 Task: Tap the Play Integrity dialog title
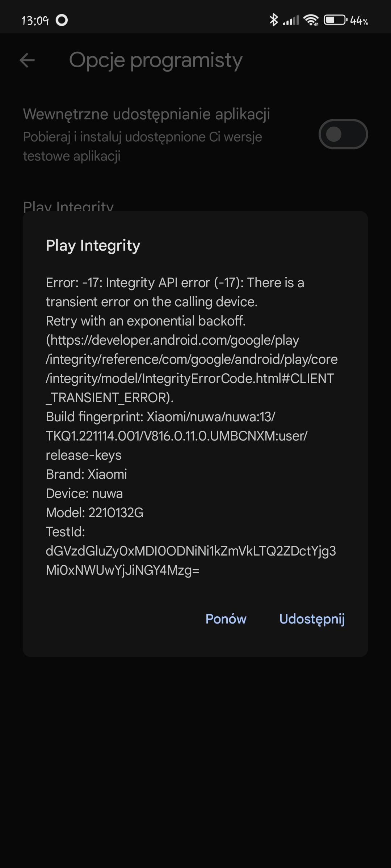pyautogui.click(x=93, y=245)
